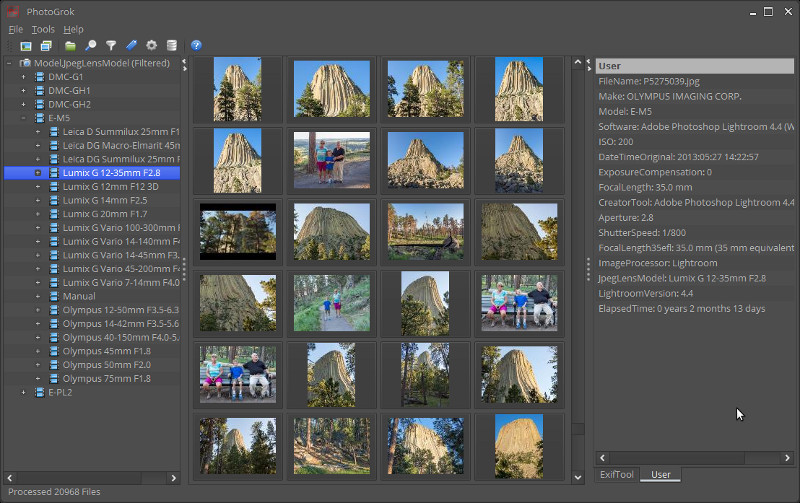This screenshot has width=800, height=503.
Task: Click the database icon in toolbar
Action: tap(172, 46)
